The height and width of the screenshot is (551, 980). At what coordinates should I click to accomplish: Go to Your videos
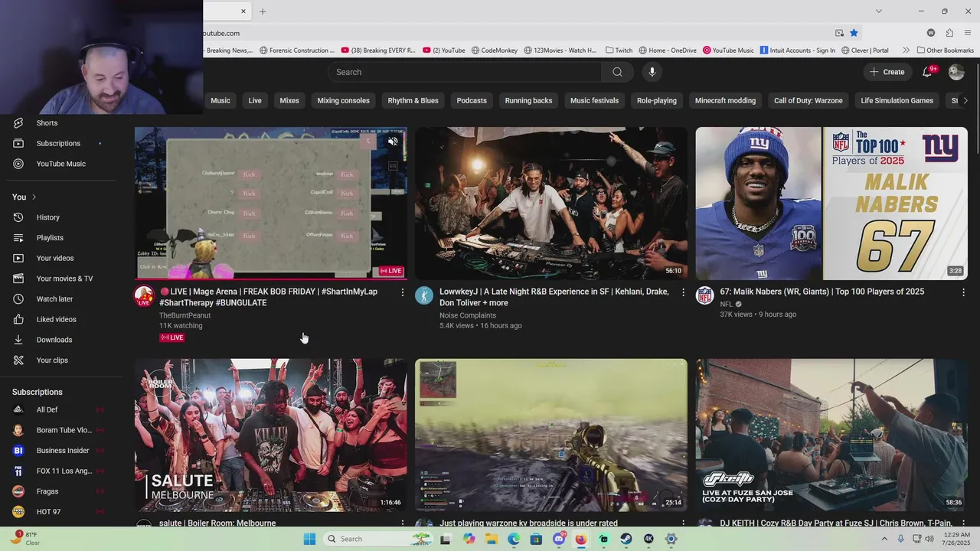coord(55,258)
